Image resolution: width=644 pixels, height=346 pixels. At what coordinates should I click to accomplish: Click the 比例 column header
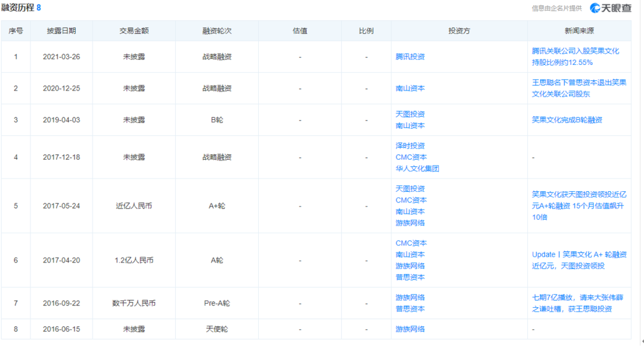(x=366, y=31)
